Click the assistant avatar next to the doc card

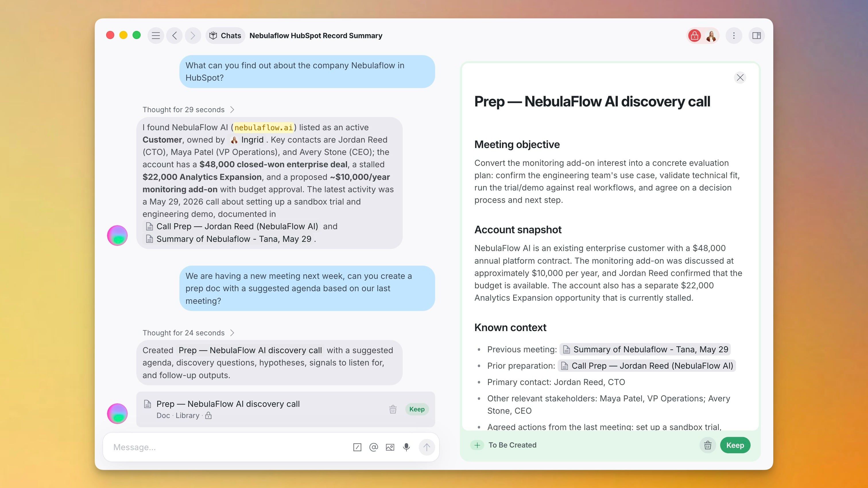pyautogui.click(x=117, y=414)
